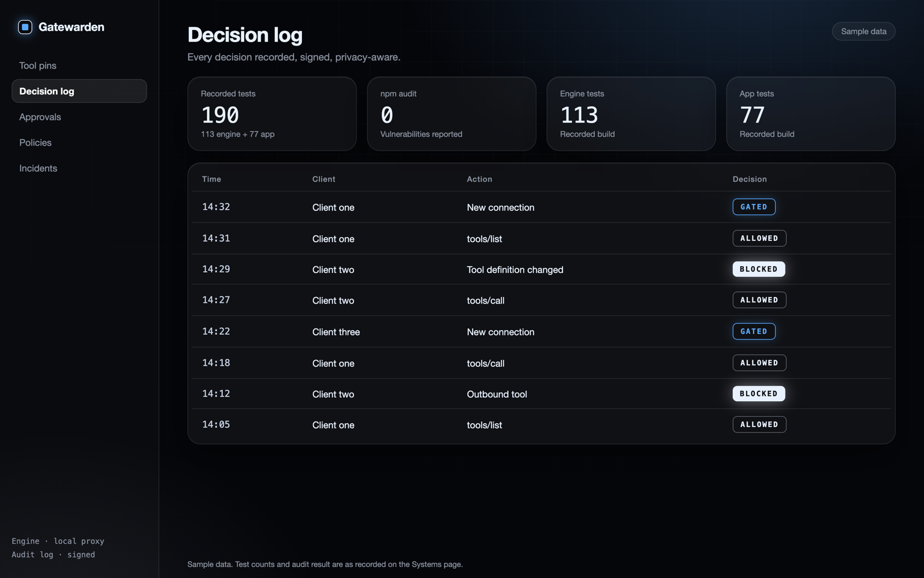Click the BLOCKED badge at 14:12
The height and width of the screenshot is (578, 924).
tap(759, 394)
